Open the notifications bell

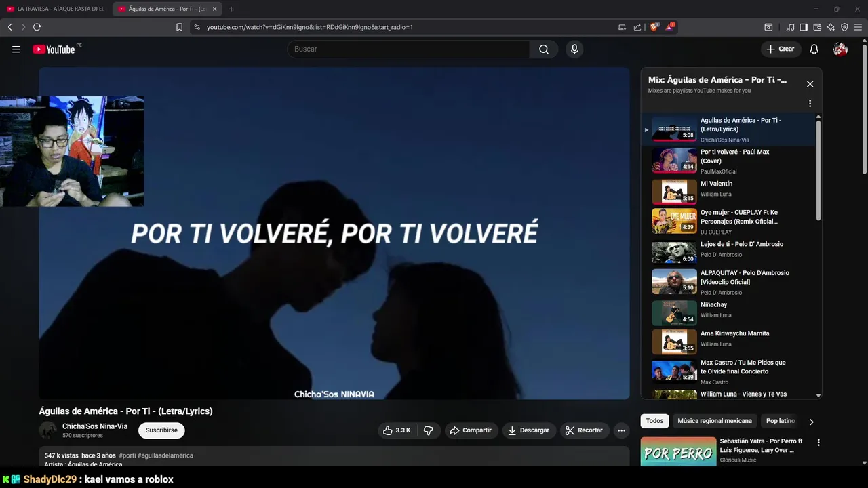tap(814, 49)
